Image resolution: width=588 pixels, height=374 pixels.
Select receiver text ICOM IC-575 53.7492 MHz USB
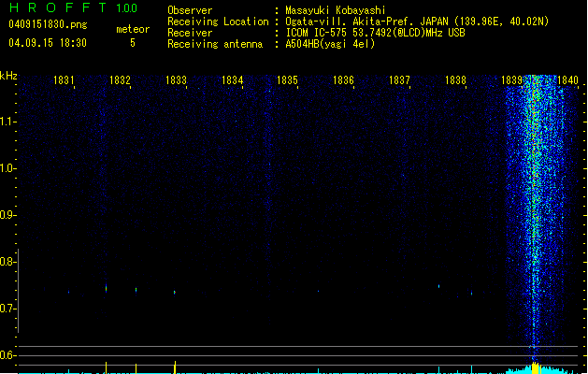[375, 33]
